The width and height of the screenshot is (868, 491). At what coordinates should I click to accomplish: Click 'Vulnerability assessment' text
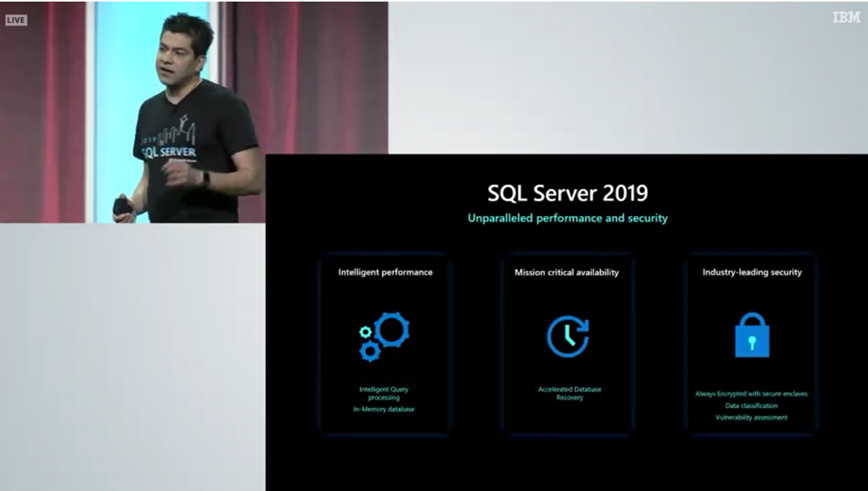[751, 418]
